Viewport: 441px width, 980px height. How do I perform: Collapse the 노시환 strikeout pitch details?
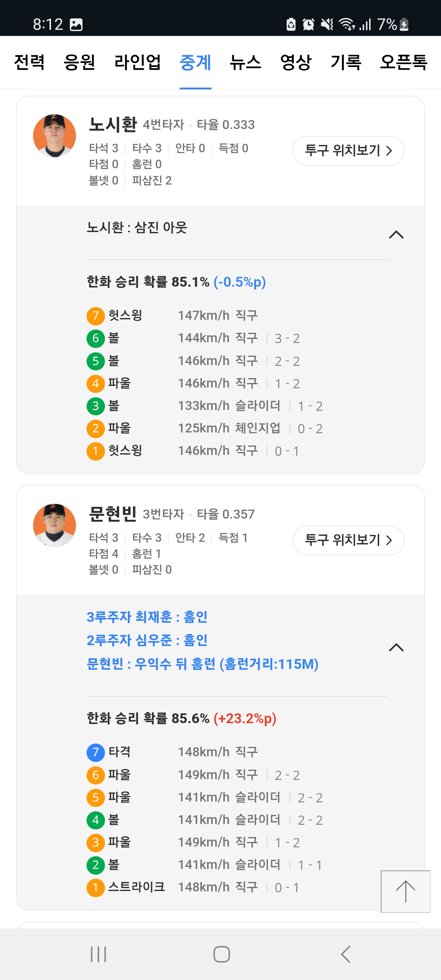396,235
